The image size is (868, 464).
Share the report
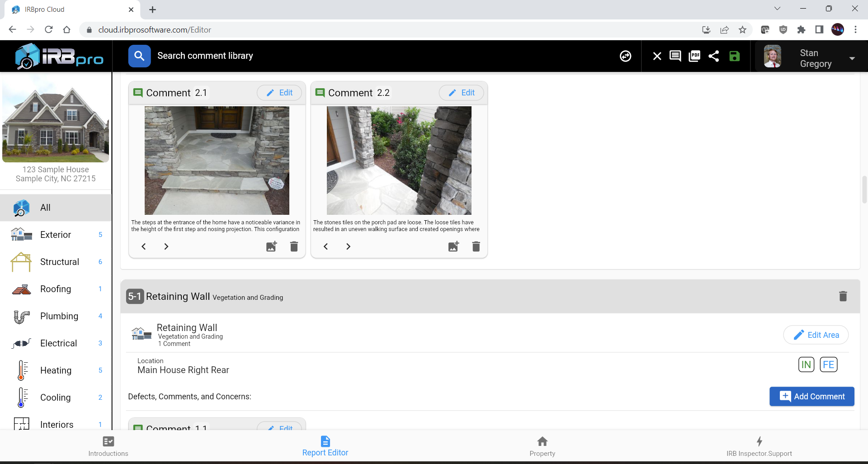(714, 56)
